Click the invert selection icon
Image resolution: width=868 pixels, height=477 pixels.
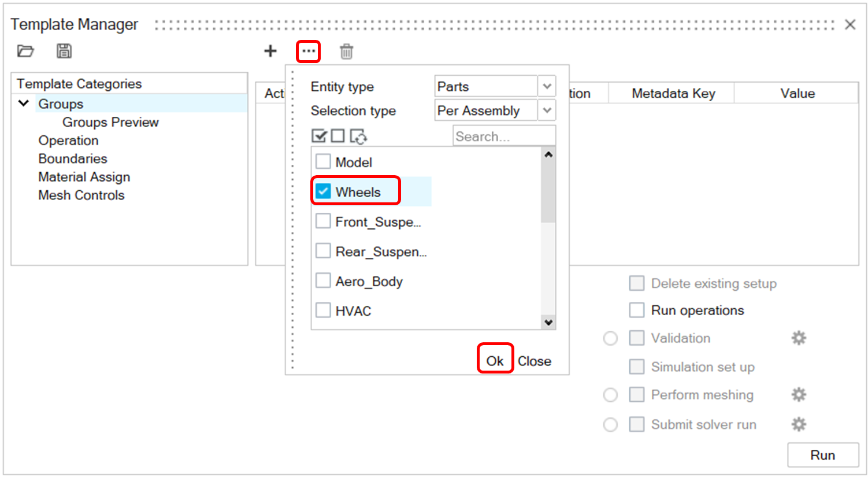358,137
